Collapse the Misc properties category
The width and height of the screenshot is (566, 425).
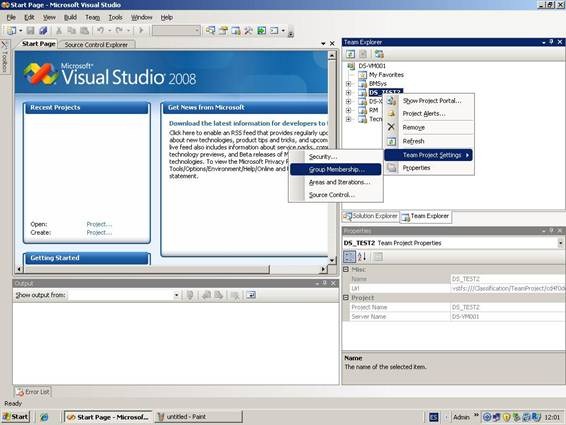[x=346, y=269]
